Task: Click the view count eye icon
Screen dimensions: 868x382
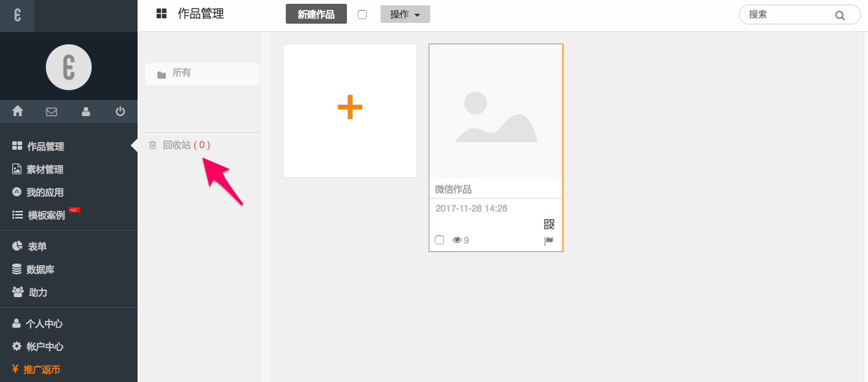Action: [x=457, y=240]
